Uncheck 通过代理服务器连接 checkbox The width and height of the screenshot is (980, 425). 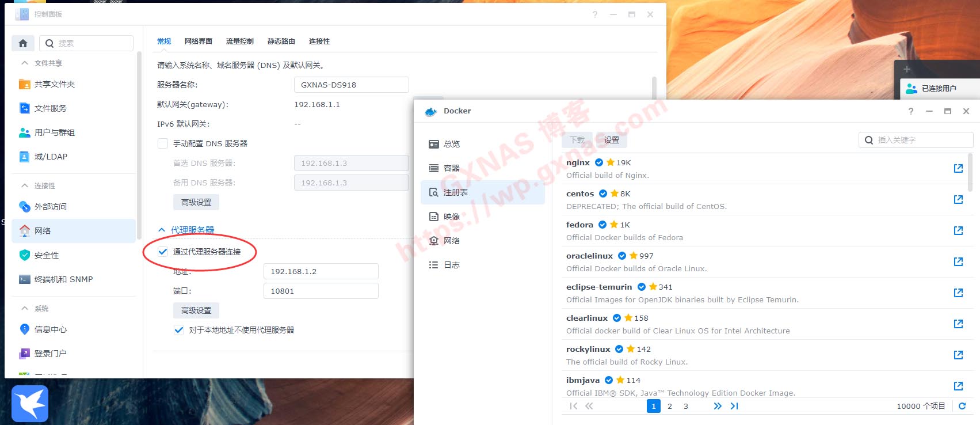click(x=163, y=252)
